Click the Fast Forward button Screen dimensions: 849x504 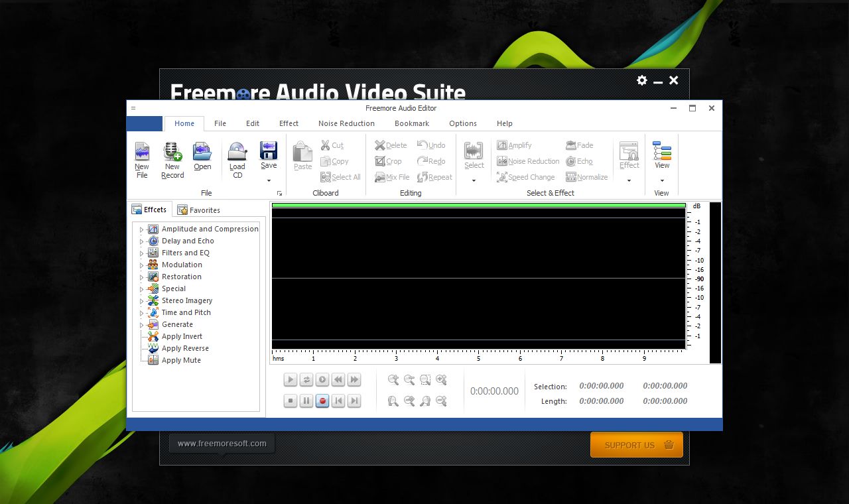[354, 380]
